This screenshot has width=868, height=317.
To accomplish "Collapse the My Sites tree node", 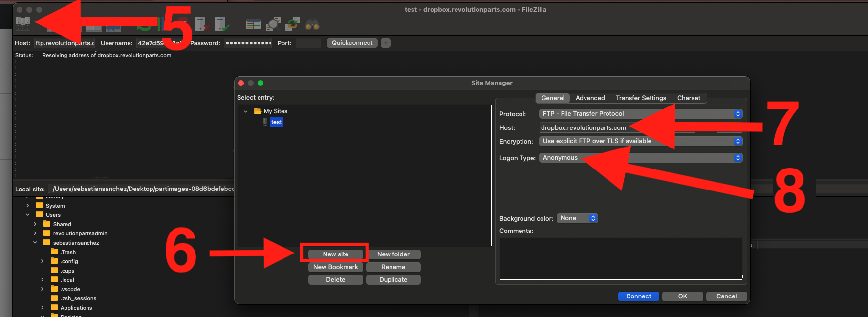I will (246, 111).
